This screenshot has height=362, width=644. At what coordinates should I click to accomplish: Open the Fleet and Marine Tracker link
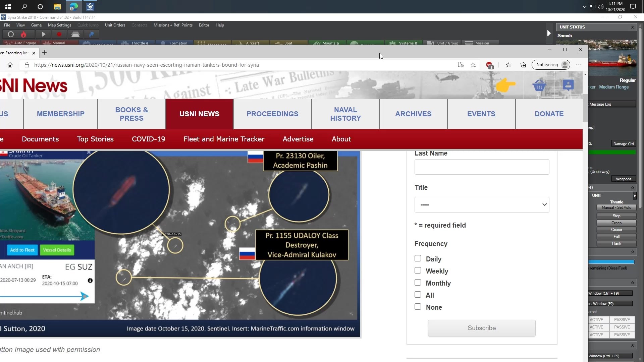[x=224, y=139]
